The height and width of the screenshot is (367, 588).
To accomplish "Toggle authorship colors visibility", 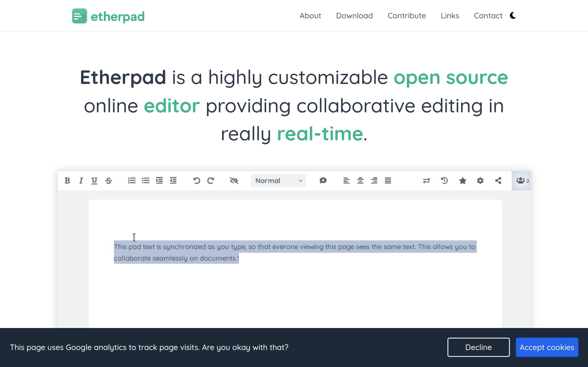I will (234, 181).
